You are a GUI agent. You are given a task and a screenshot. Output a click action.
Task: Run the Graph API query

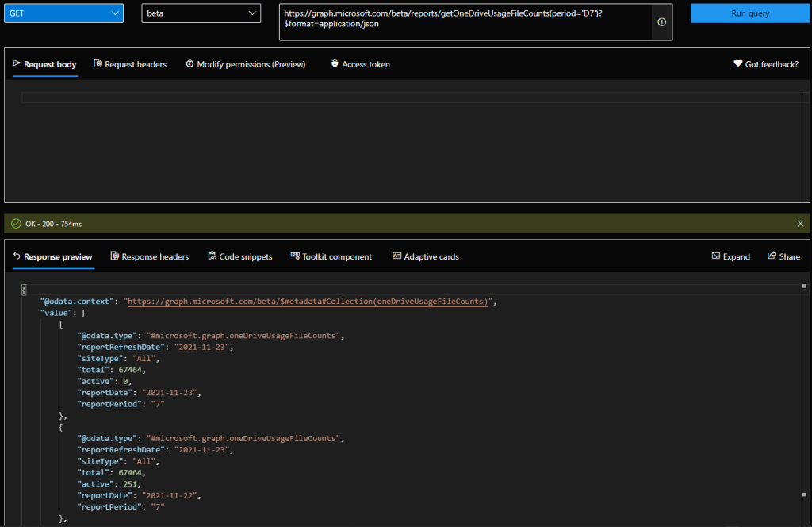749,13
